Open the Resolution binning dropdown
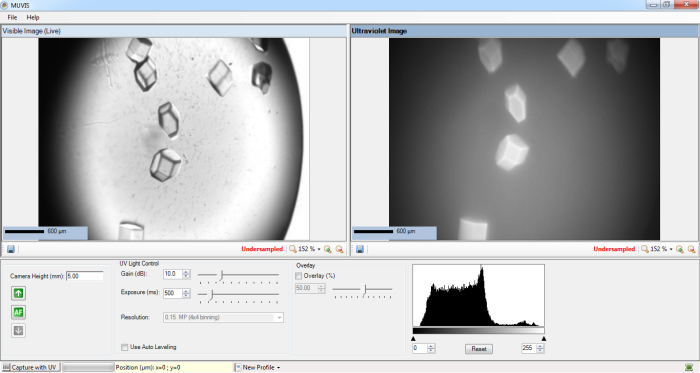 [x=223, y=317]
